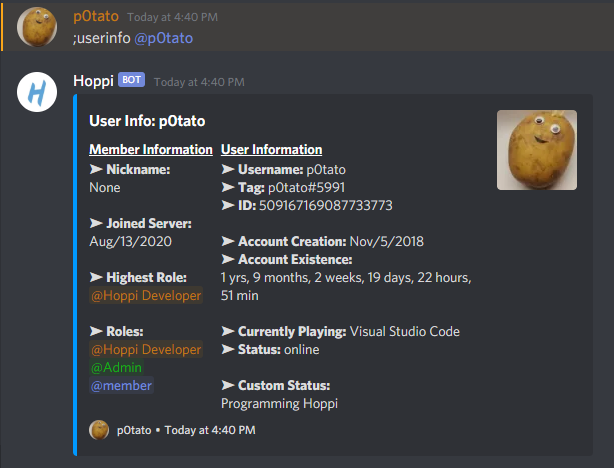Click p0tato's potato avatar beside the command

[37, 27]
